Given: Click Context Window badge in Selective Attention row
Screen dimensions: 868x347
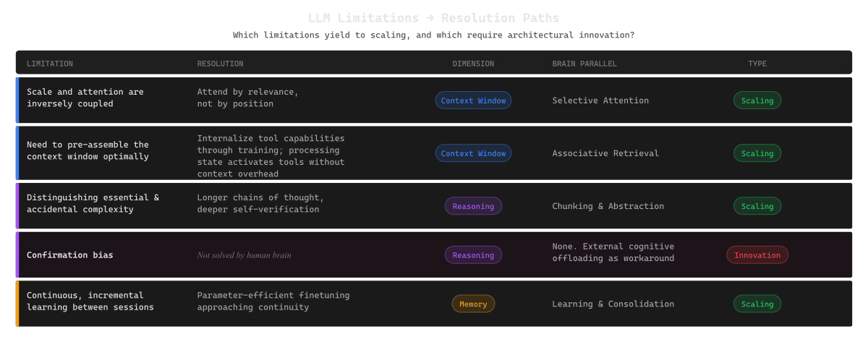Looking at the screenshot, I should [x=473, y=100].
